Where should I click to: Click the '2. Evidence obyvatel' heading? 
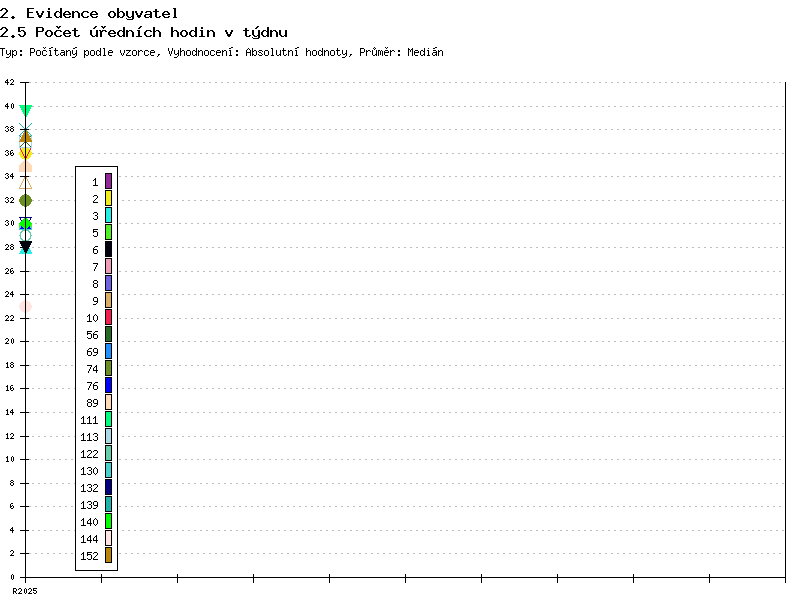[89, 13]
